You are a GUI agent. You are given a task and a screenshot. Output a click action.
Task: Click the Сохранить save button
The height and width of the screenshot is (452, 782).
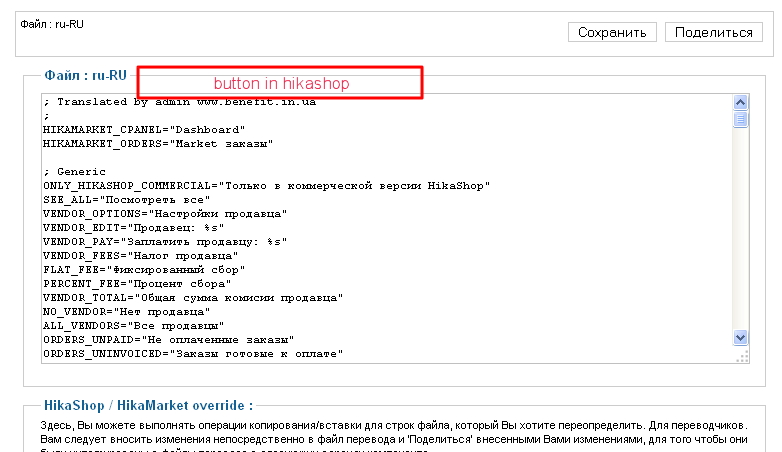click(x=613, y=32)
